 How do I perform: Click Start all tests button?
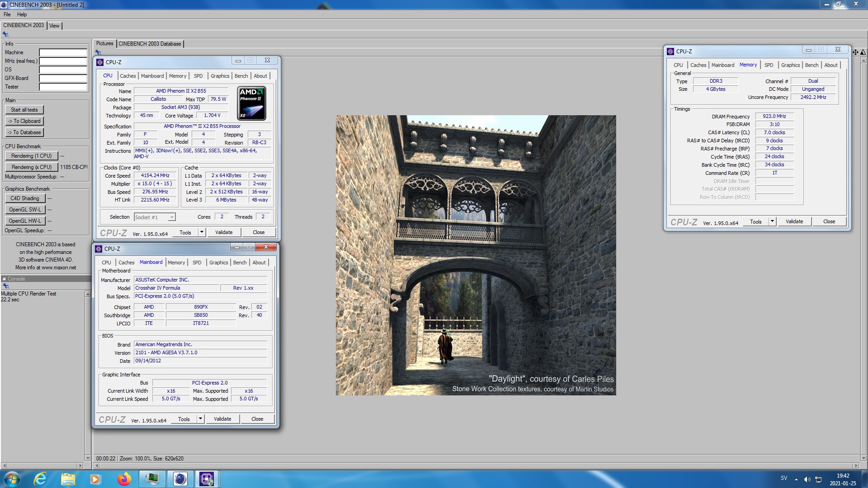point(24,110)
